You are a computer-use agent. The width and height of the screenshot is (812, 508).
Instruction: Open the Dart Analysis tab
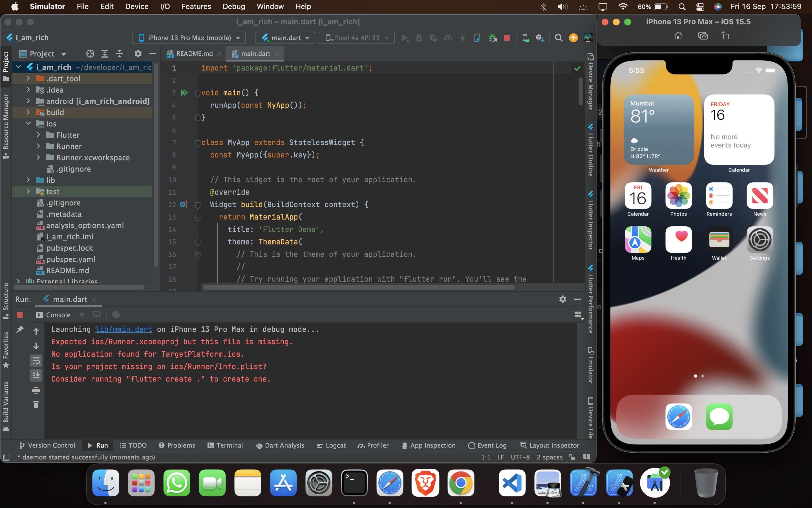(280, 445)
